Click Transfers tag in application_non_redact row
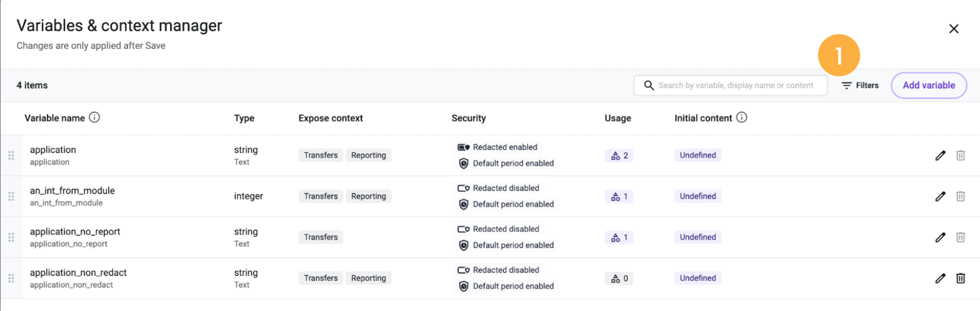 321,278
